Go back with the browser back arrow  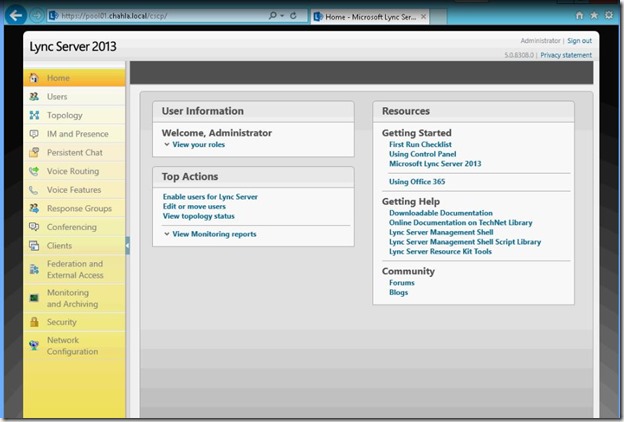[16, 16]
